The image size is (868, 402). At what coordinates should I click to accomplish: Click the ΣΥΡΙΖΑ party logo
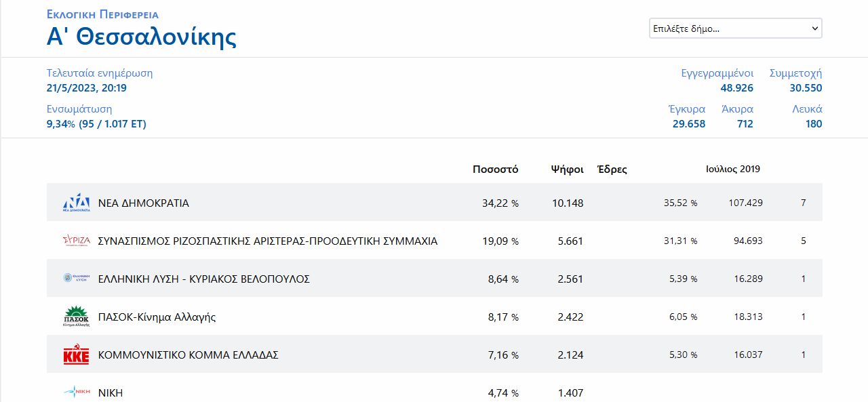click(x=76, y=241)
